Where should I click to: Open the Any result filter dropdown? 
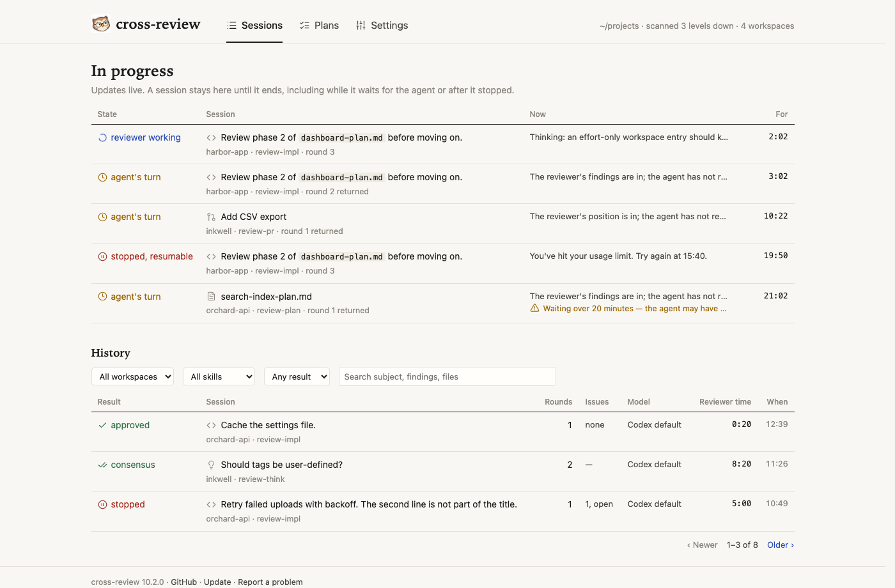(x=297, y=376)
